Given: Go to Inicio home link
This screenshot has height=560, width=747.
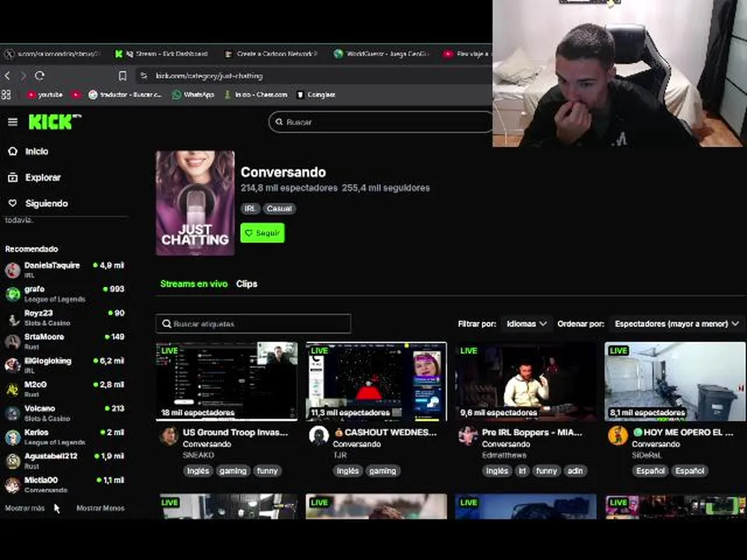Looking at the screenshot, I should pyautogui.click(x=37, y=152).
